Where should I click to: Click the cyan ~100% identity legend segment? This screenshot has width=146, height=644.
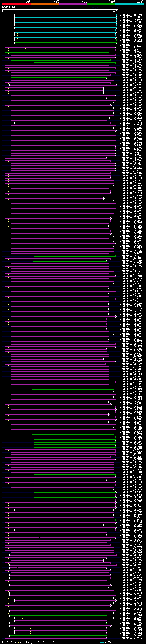tap(130, 4)
